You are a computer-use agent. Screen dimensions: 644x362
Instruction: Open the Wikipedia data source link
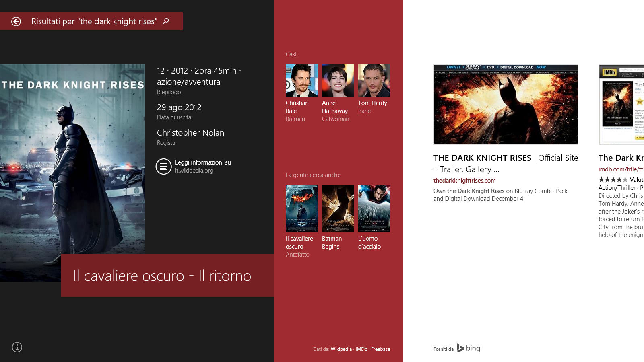341,349
